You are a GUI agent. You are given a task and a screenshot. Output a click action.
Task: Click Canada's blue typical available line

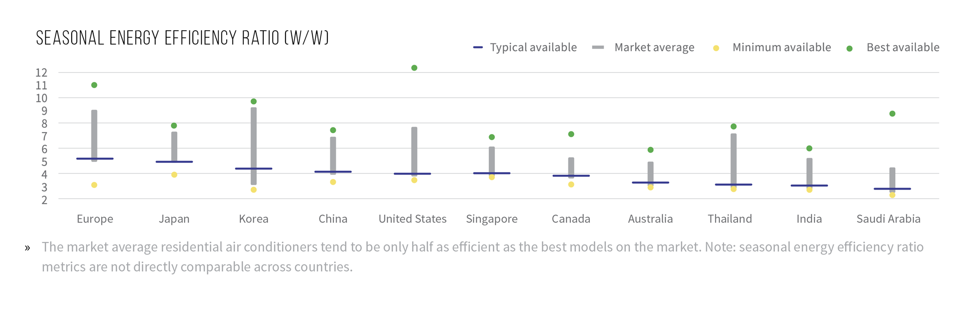571,176
